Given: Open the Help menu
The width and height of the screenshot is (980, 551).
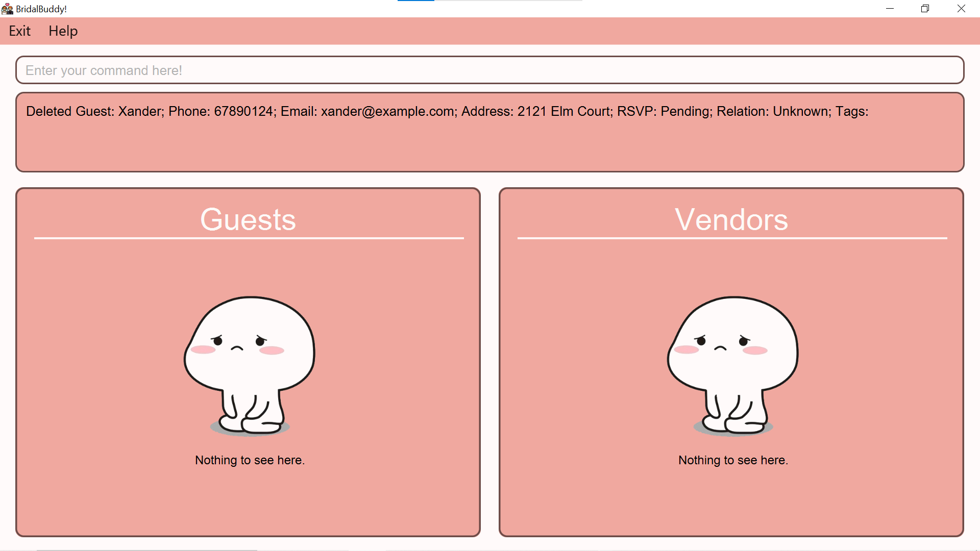Looking at the screenshot, I should coord(63,31).
